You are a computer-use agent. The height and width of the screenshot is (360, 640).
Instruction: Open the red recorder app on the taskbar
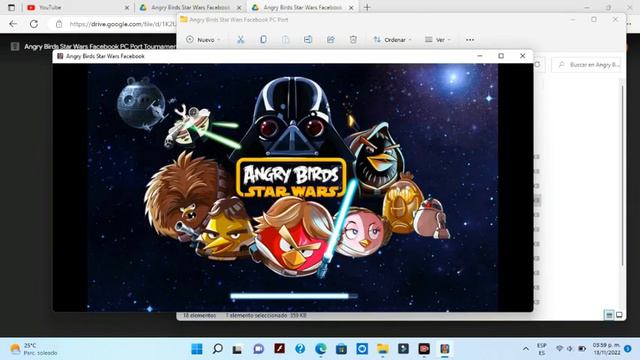coord(424,349)
